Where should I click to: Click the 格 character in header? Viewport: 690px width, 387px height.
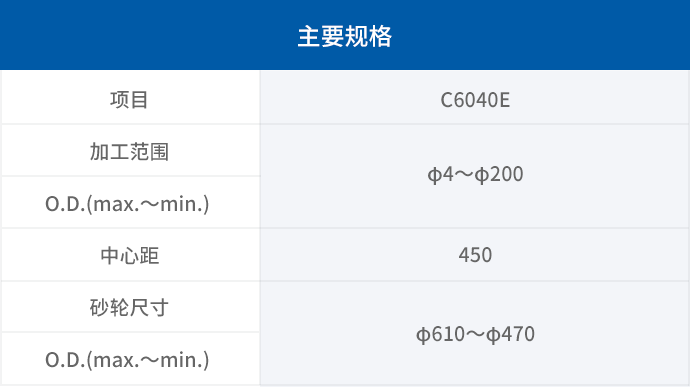click(381, 36)
